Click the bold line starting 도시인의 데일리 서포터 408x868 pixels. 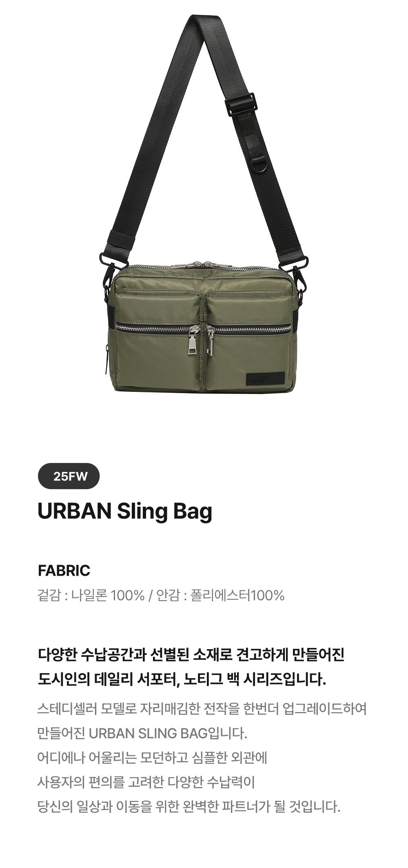coord(182,679)
